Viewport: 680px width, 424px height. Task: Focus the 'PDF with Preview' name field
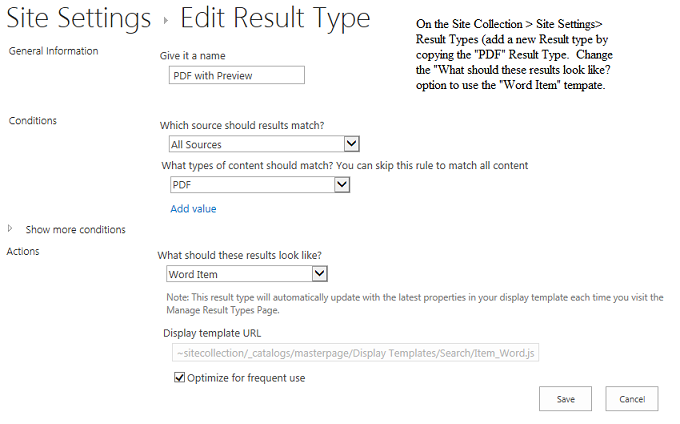pyautogui.click(x=236, y=75)
